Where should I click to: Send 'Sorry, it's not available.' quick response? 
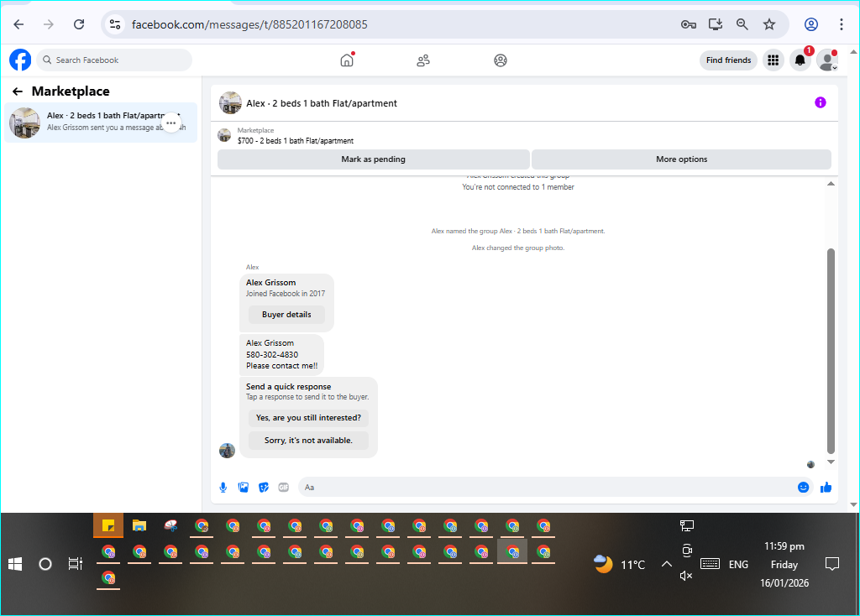[308, 440]
